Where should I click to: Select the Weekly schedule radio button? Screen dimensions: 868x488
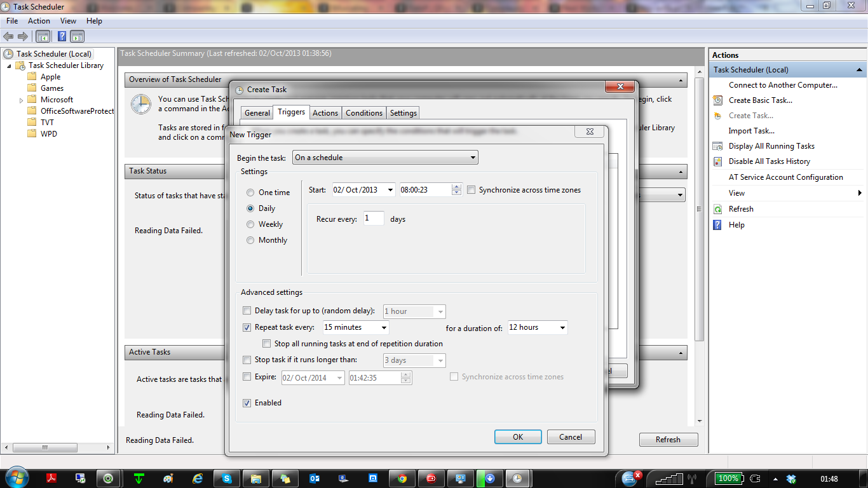click(250, 224)
